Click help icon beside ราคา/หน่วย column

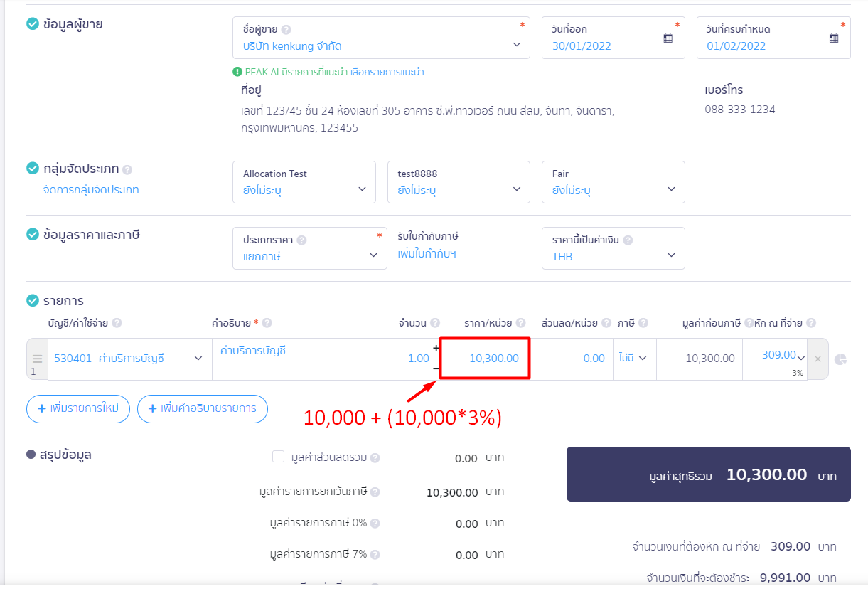521,323
